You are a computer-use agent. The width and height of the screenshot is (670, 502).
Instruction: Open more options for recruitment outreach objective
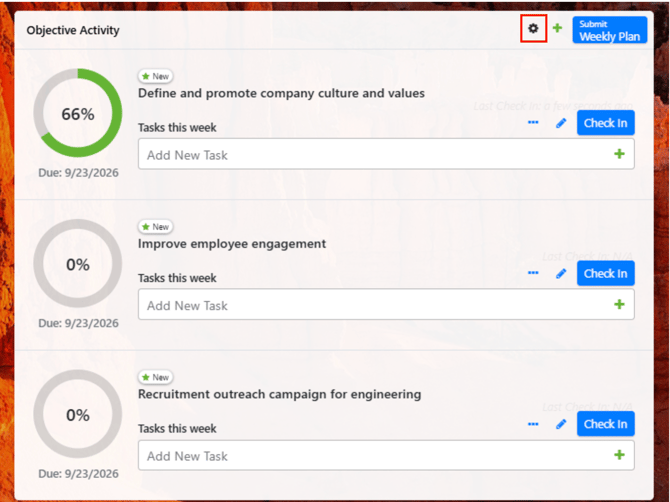pos(533,424)
